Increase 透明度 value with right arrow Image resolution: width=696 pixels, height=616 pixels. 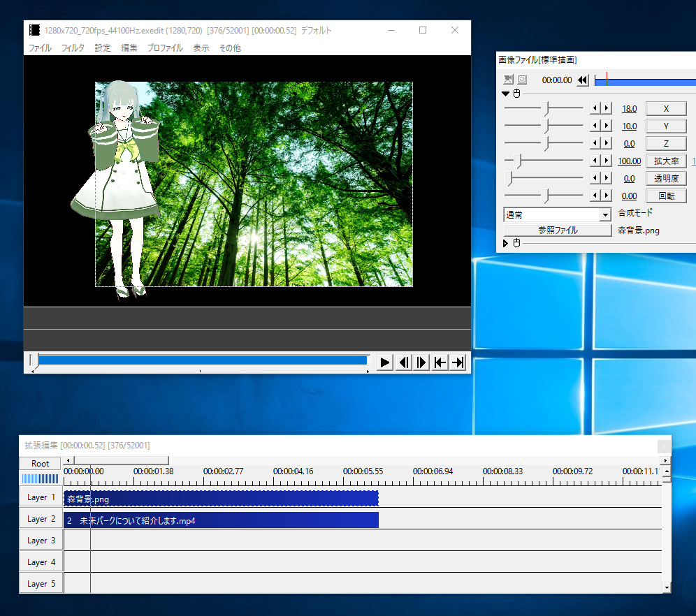pos(607,178)
